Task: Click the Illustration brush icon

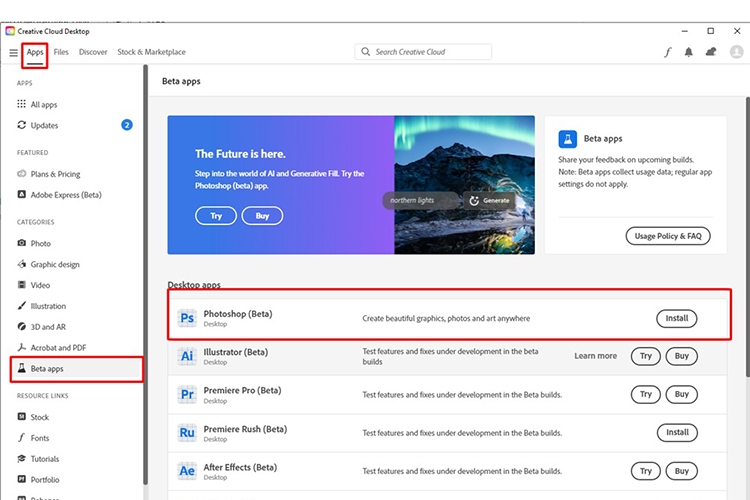Action: [x=22, y=306]
